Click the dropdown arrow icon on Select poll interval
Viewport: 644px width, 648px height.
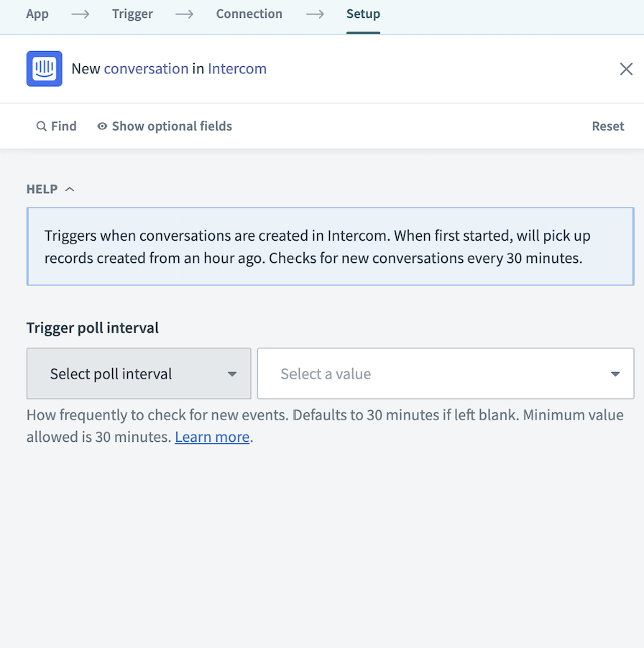(231, 374)
